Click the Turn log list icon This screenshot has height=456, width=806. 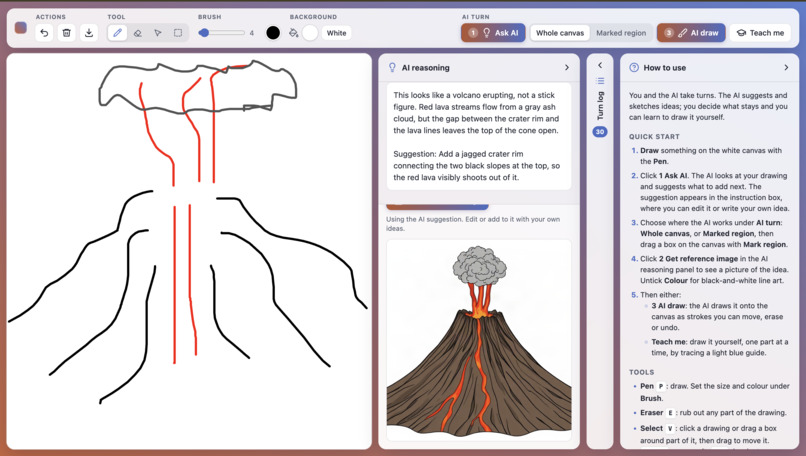tap(600, 81)
